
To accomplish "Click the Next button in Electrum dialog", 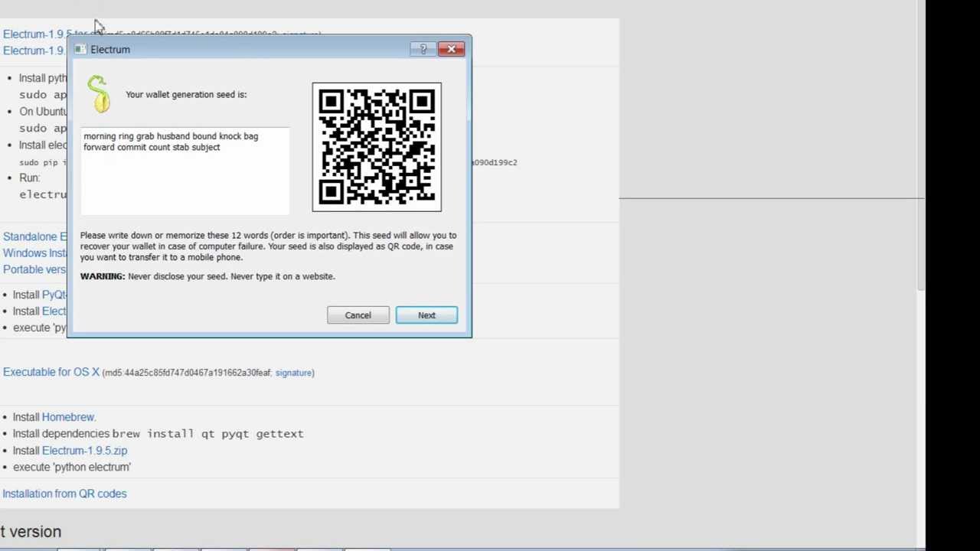I will 426,315.
